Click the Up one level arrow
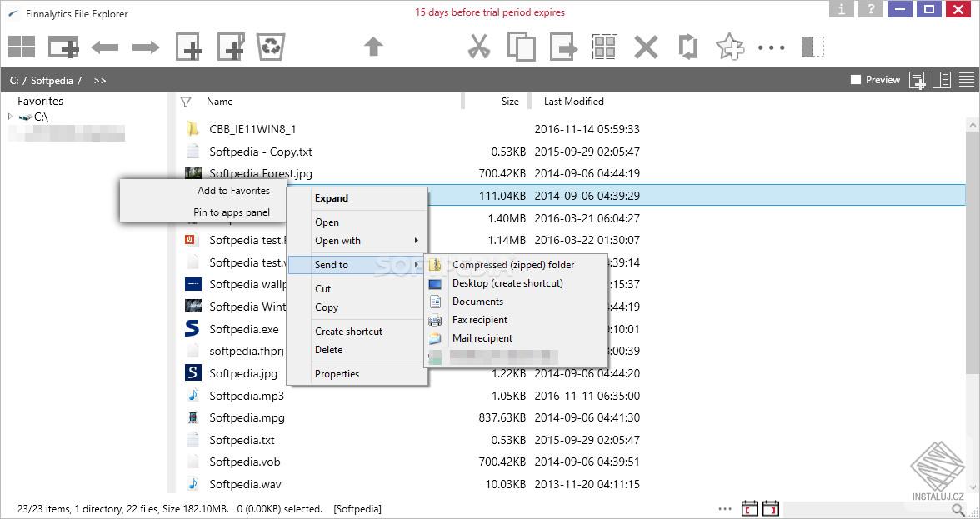This screenshot has width=980, height=519. tap(373, 47)
